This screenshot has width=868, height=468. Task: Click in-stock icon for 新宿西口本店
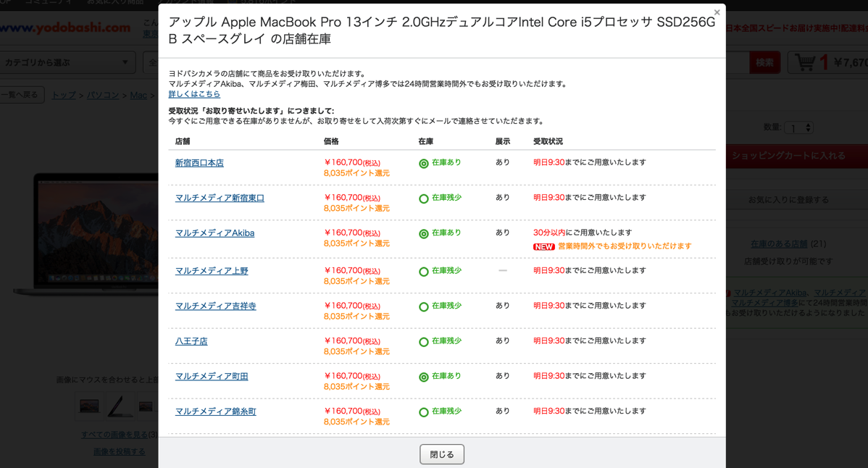[423, 163]
